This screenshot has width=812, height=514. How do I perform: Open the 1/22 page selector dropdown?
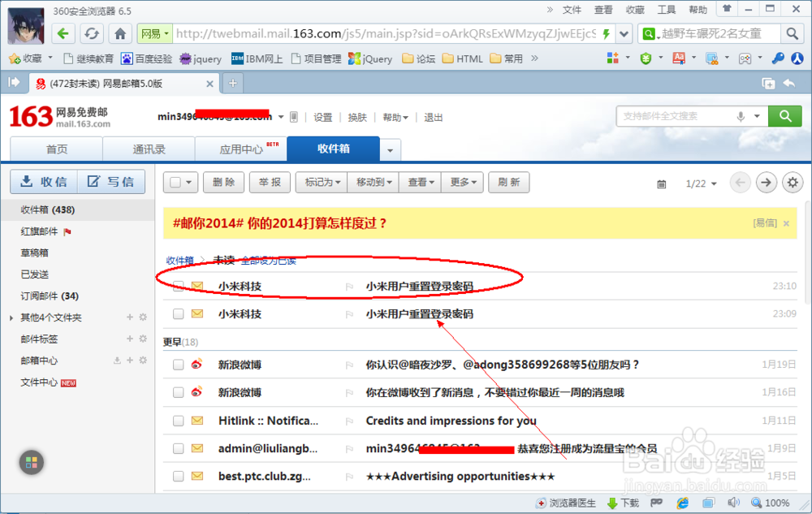pos(702,184)
